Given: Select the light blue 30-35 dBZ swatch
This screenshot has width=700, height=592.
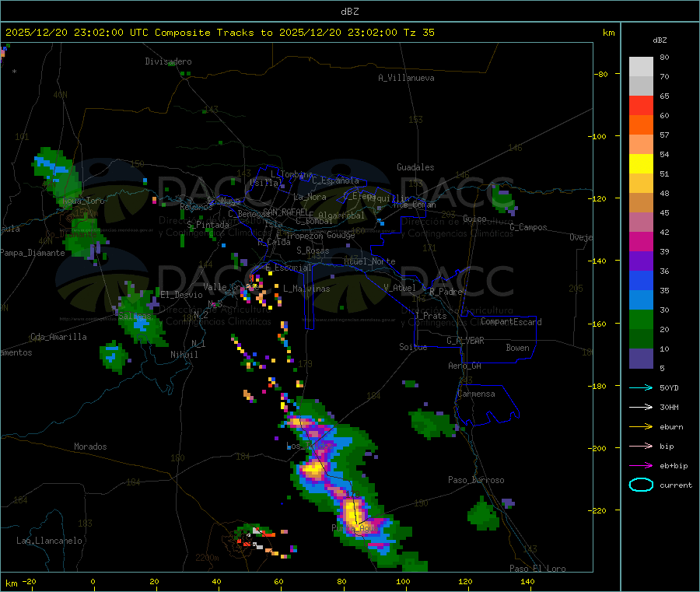Looking at the screenshot, I should pyautogui.click(x=641, y=300).
